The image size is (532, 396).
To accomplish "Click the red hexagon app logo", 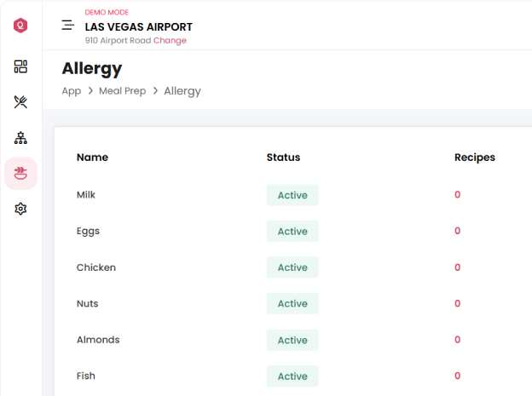I will (x=20, y=26).
